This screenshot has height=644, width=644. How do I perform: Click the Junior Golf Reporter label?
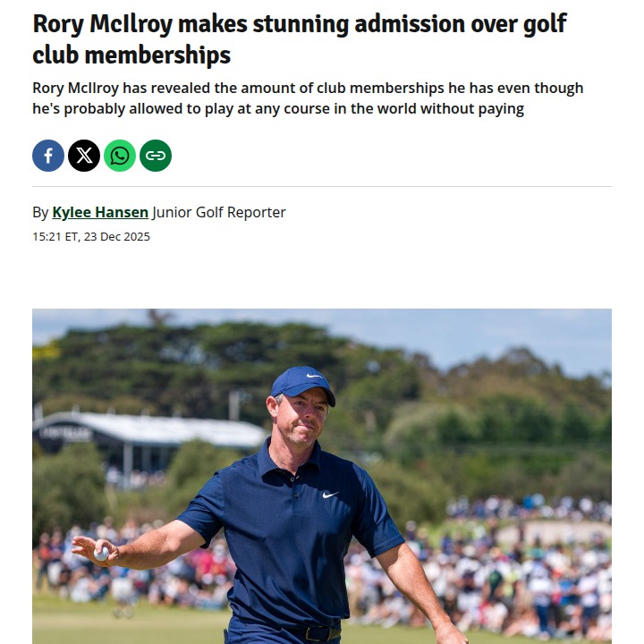(219, 212)
